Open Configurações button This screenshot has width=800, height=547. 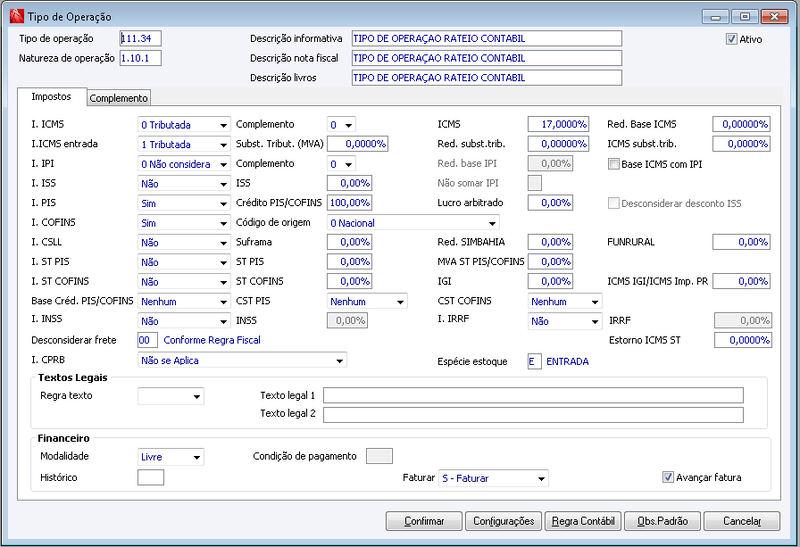pyautogui.click(x=504, y=521)
